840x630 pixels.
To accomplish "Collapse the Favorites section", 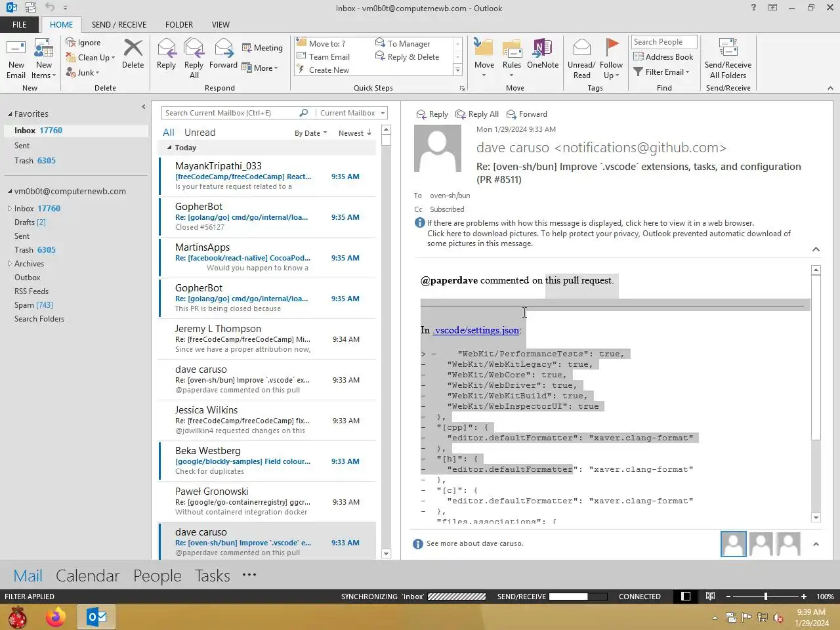I will (x=10, y=114).
